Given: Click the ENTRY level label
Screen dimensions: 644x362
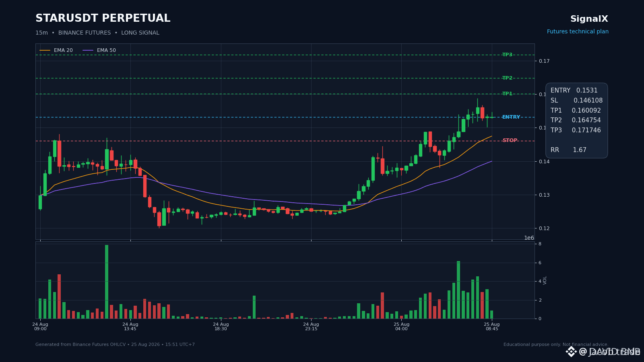Looking at the screenshot, I should pos(511,117).
